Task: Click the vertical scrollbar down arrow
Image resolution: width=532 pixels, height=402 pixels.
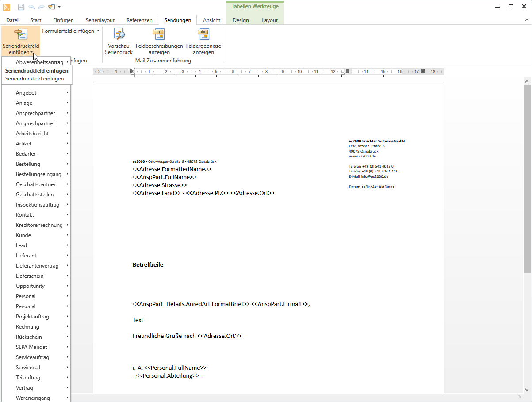Action: [527, 390]
